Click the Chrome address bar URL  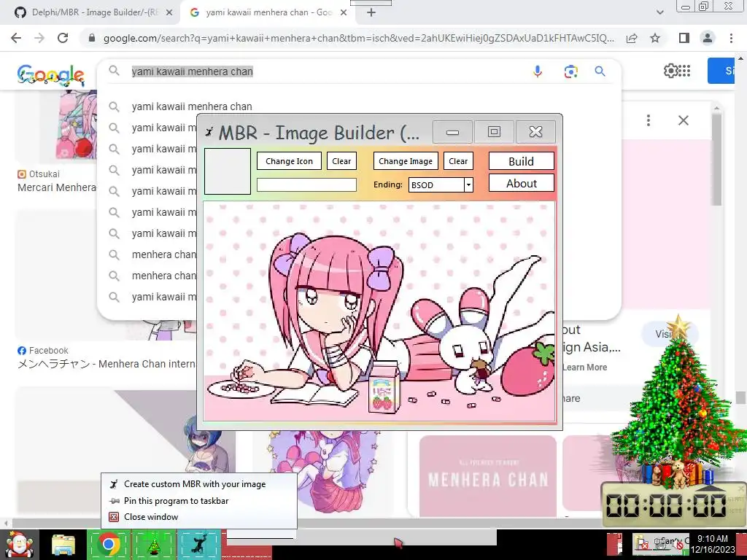pyautogui.click(x=358, y=38)
